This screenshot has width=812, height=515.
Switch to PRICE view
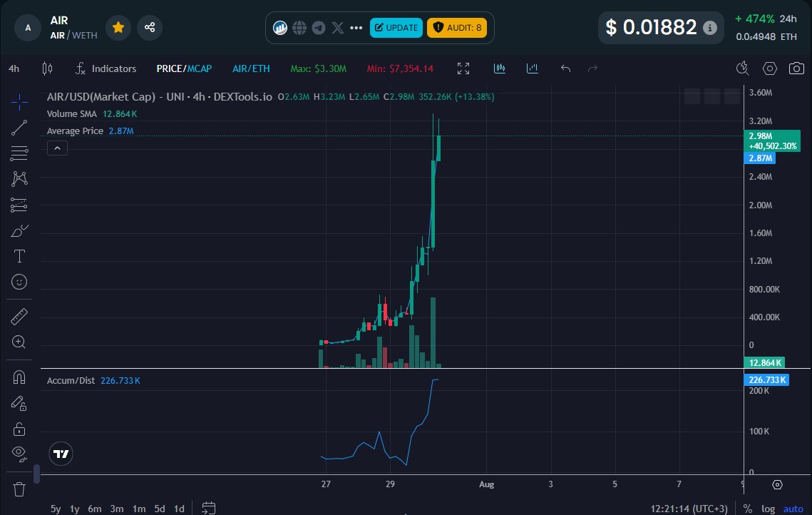(x=170, y=68)
